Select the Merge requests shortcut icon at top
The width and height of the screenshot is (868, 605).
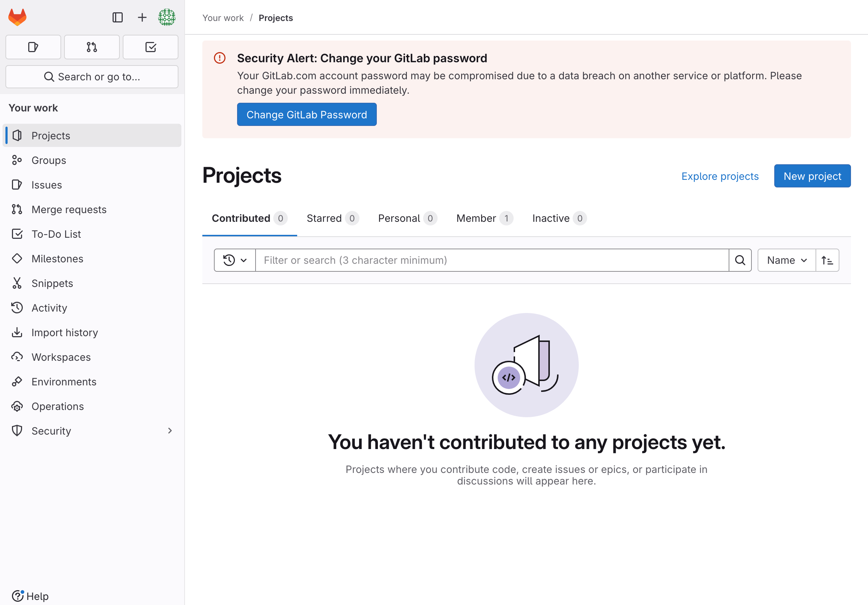92,47
